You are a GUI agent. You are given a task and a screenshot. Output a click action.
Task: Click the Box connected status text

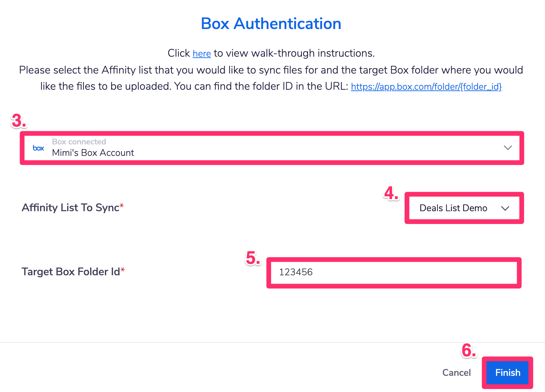pos(79,142)
